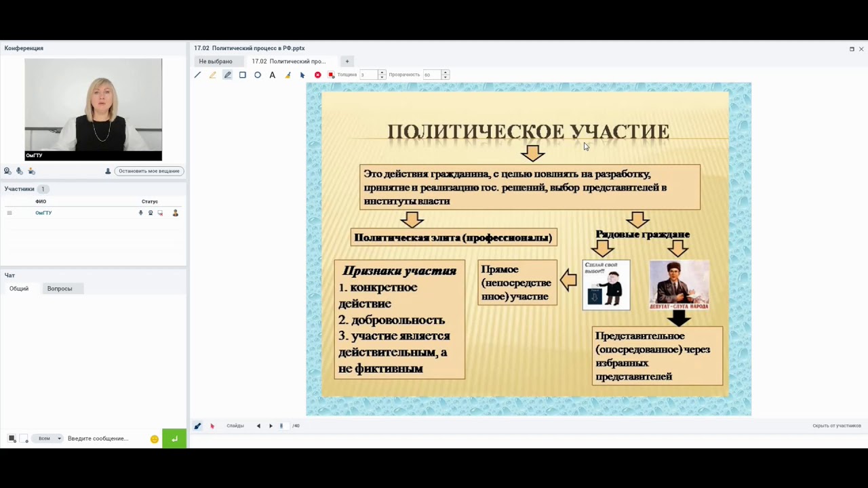Click the Слайды label in bottom bar
Screen dimensions: 868x488
pos(235,426)
